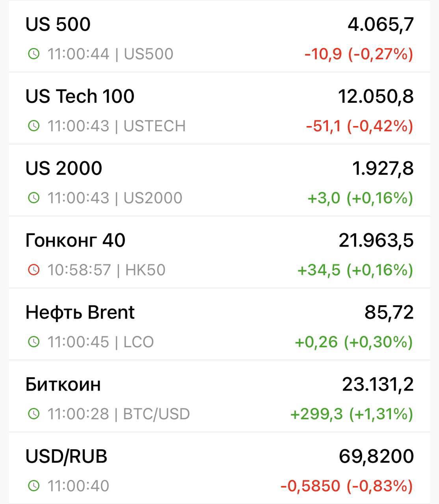This screenshot has height=504, width=439.
Task: Open the US 500 index quote
Action: point(58,24)
